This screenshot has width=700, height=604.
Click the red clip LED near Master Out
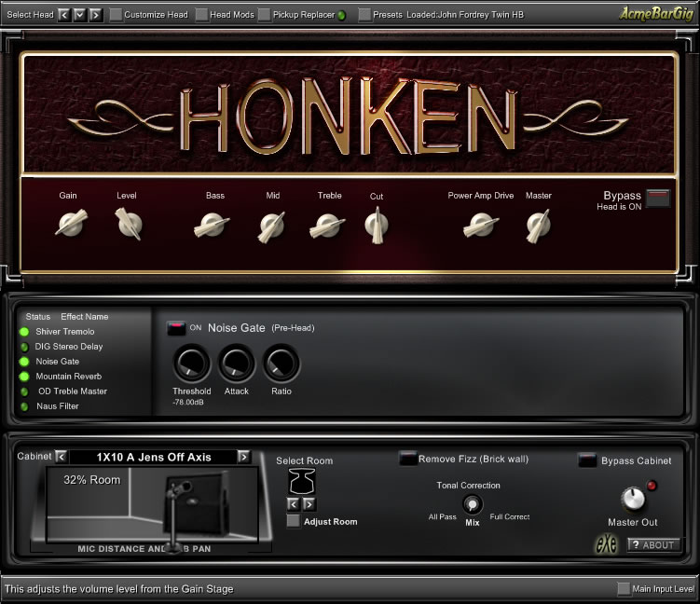pos(652,486)
